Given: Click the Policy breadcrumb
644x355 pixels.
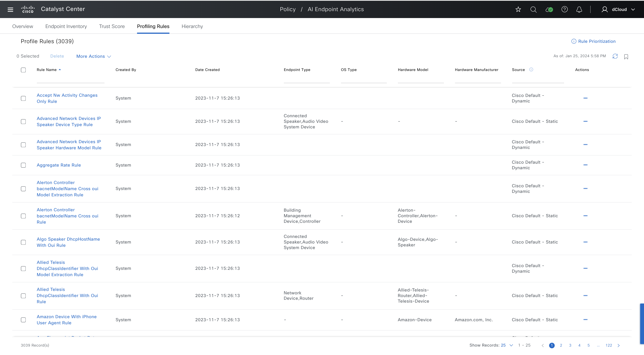Looking at the screenshot, I should coord(287,9).
